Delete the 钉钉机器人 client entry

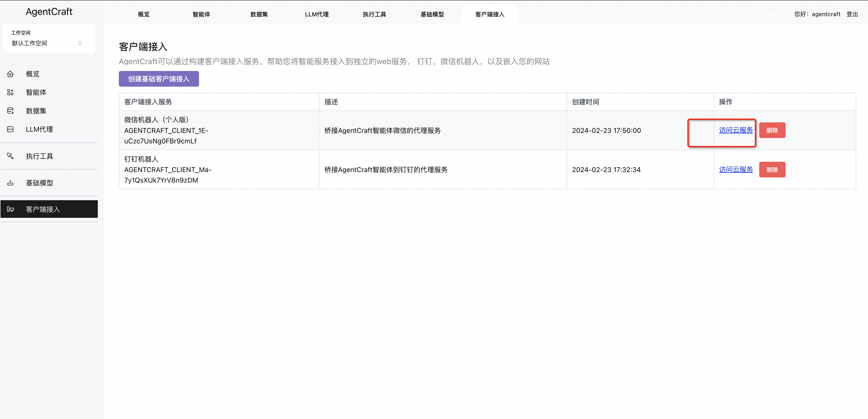click(x=772, y=170)
